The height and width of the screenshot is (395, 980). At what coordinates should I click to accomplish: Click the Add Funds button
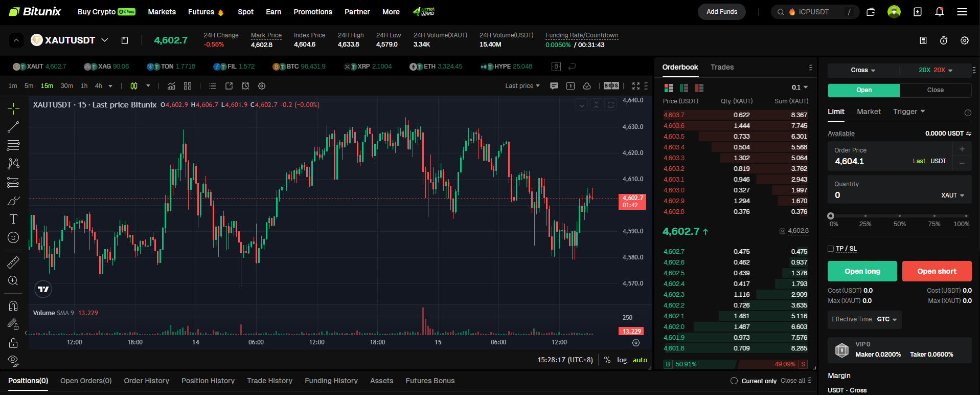click(722, 12)
